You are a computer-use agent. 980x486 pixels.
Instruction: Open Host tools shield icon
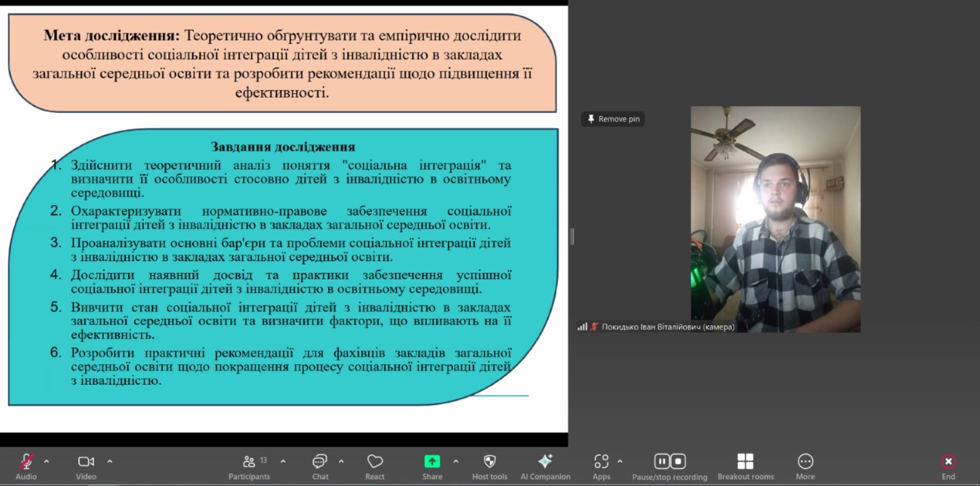[x=489, y=462]
